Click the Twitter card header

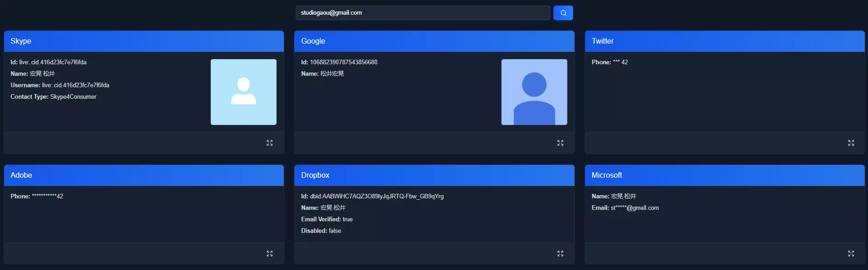pyautogui.click(x=725, y=41)
